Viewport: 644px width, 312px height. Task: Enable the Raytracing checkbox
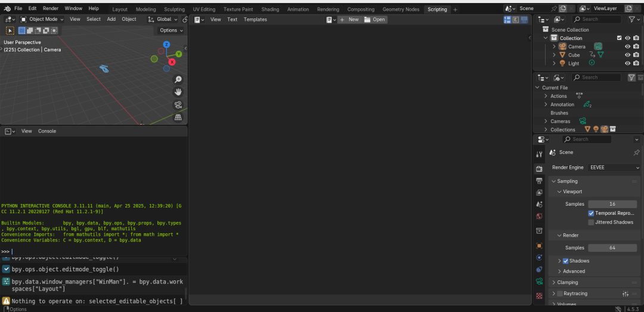pyautogui.click(x=560, y=294)
